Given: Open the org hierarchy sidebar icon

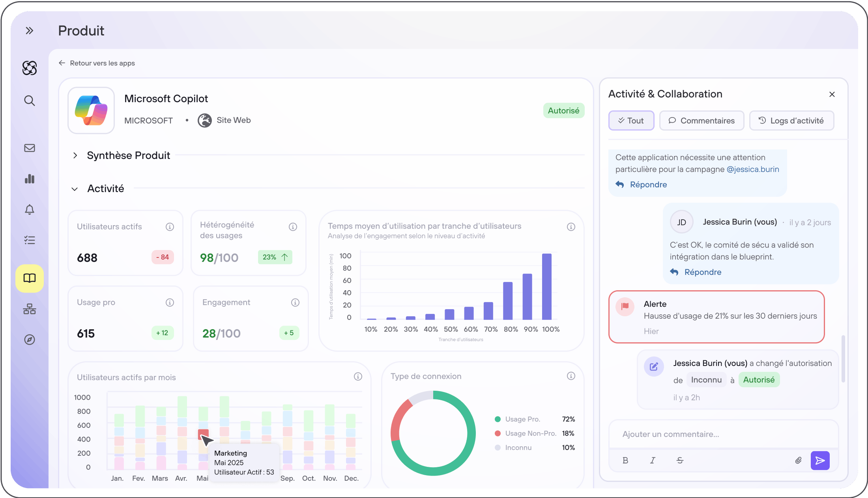Looking at the screenshot, I should (x=30, y=309).
